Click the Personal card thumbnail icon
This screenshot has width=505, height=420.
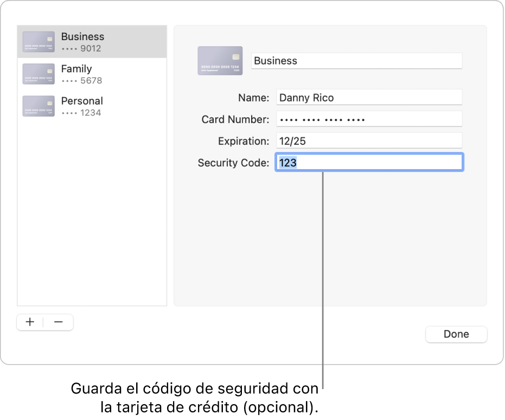click(38, 106)
